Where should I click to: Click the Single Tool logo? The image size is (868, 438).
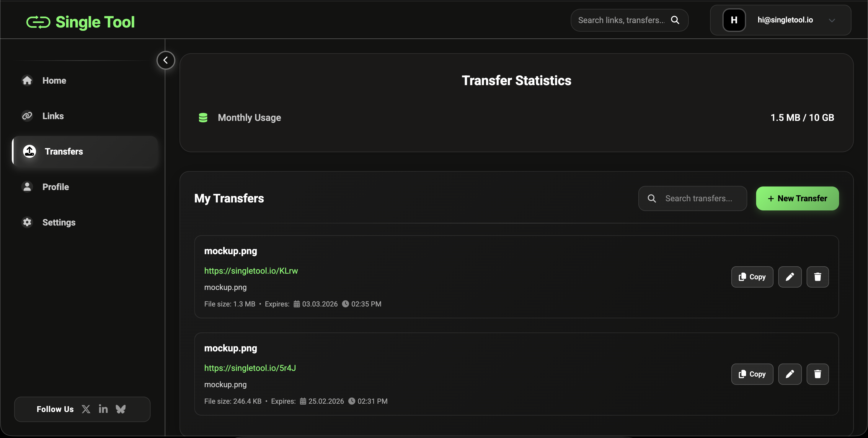[81, 22]
